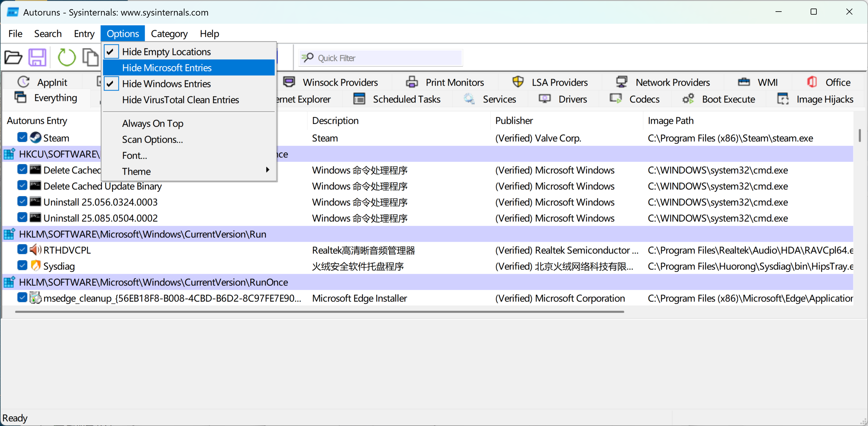Open the Font dialog
Viewport: 868px width, 426px height.
[189, 155]
